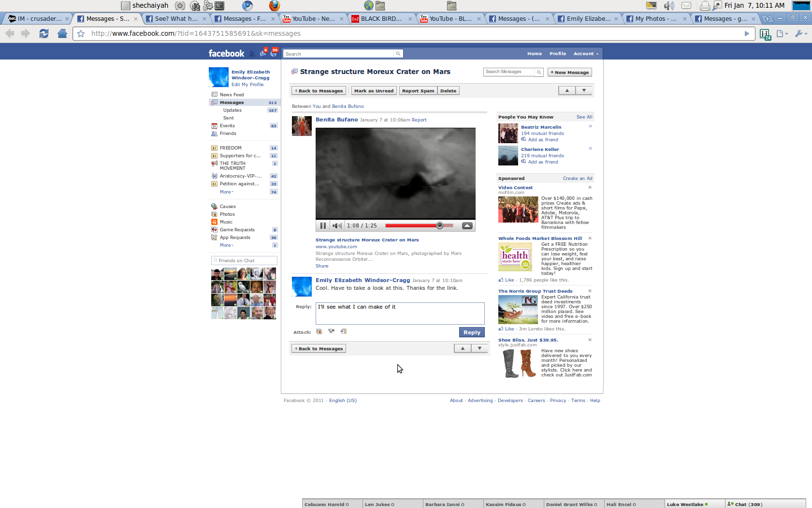Launch Firefox from the top panel
The image size is (812, 508).
click(275, 5)
